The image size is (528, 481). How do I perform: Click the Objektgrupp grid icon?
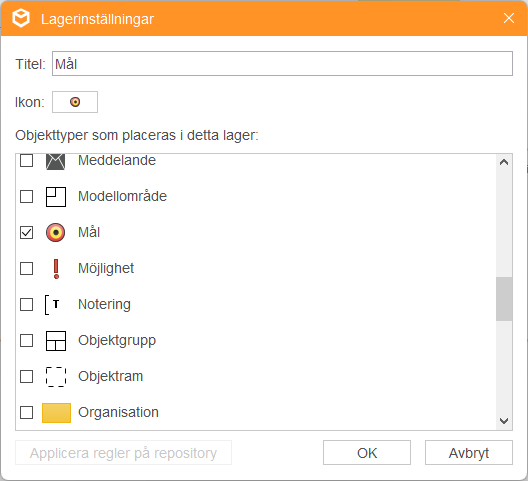[x=56, y=341]
